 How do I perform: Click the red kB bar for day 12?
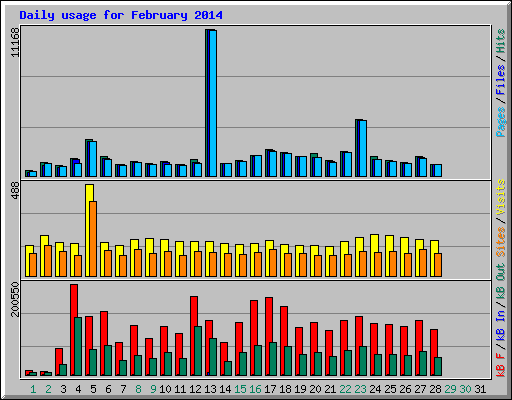click(194, 336)
